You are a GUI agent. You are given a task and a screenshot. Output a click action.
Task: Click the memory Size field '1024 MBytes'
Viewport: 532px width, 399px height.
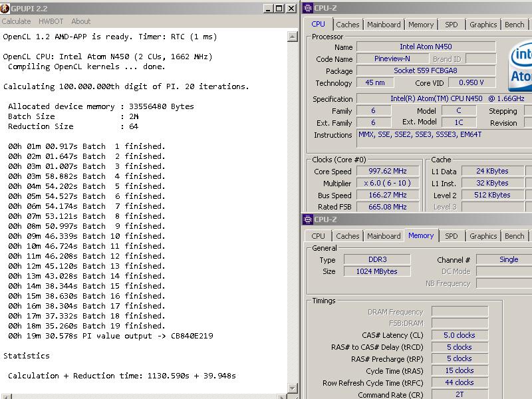click(377, 271)
